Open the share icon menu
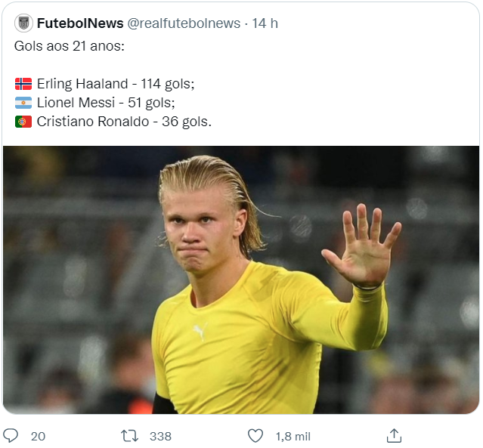 (x=394, y=436)
